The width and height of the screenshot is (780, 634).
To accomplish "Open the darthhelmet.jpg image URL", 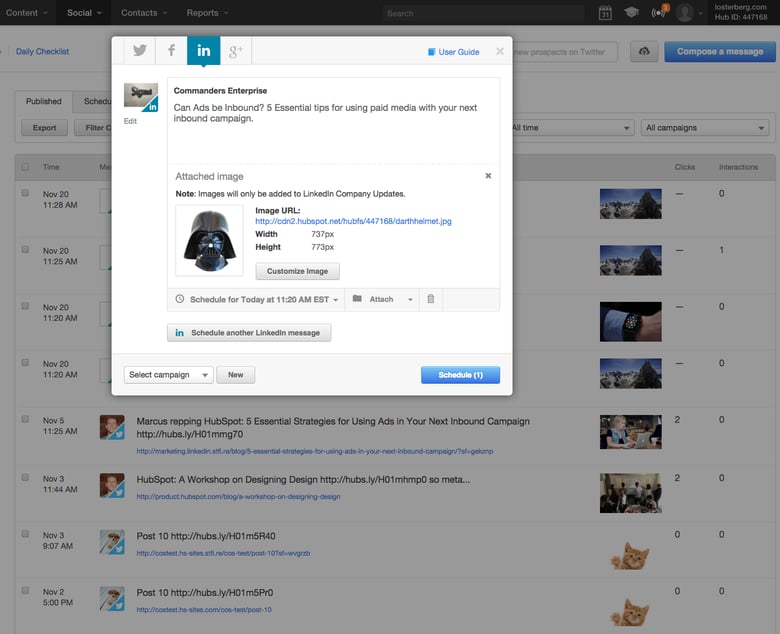I will pyautogui.click(x=353, y=221).
